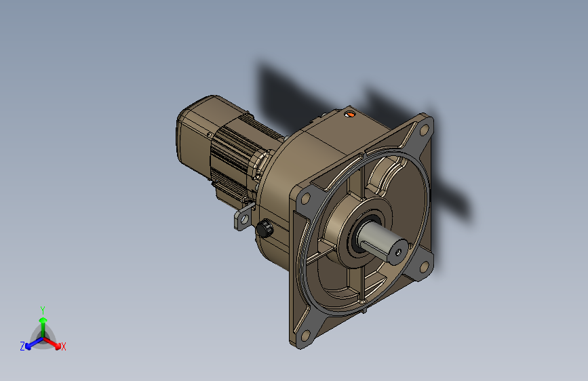The image size is (588, 381).
Task: Select the top-right flange mounting hole
Action: click(x=424, y=130)
